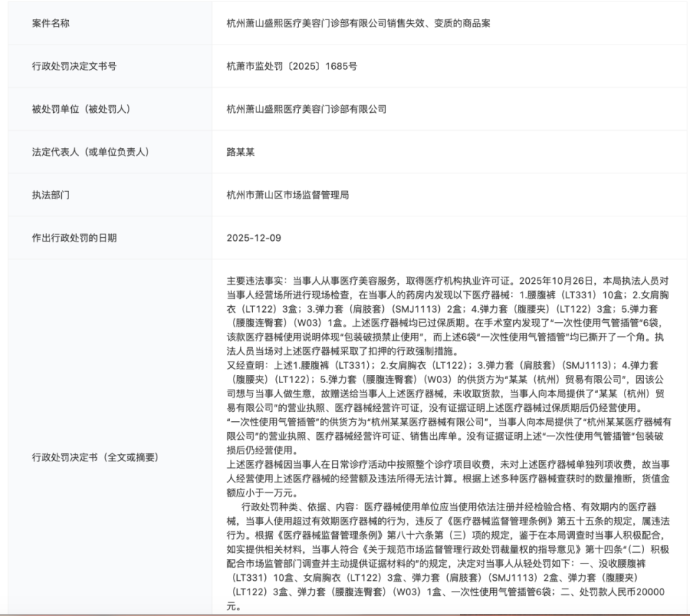This screenshot has width=690, height=616.
Task: Click the line starting 主要违法事实：当事人从事医疗美容服务
Action: 448,281
